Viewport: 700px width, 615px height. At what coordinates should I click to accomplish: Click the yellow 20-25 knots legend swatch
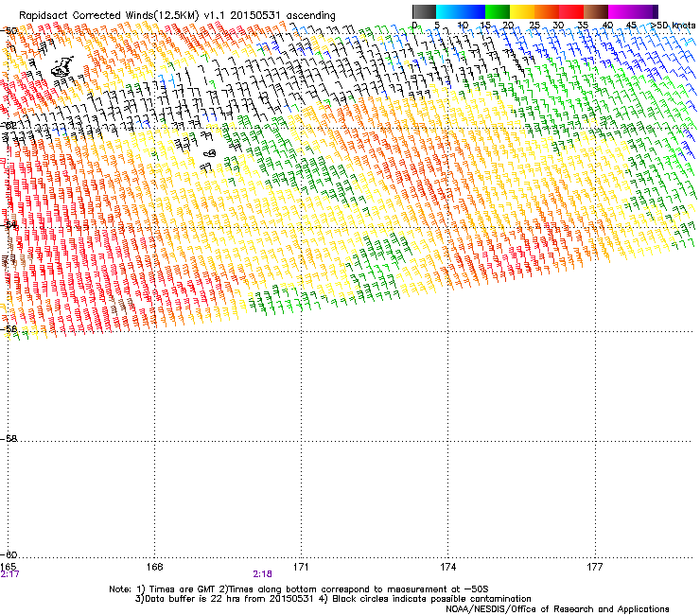pyautogui.click(x=522, y=11)
